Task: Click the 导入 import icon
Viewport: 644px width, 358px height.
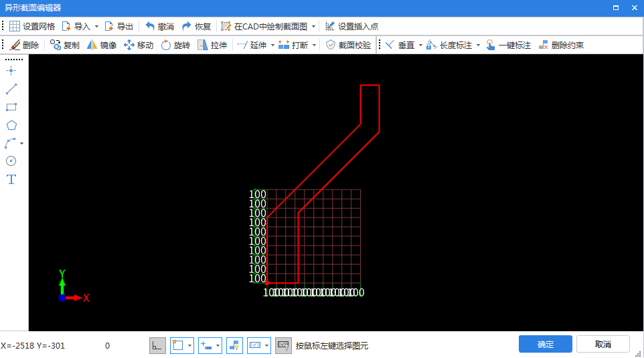Action: [x=66, y=26]
